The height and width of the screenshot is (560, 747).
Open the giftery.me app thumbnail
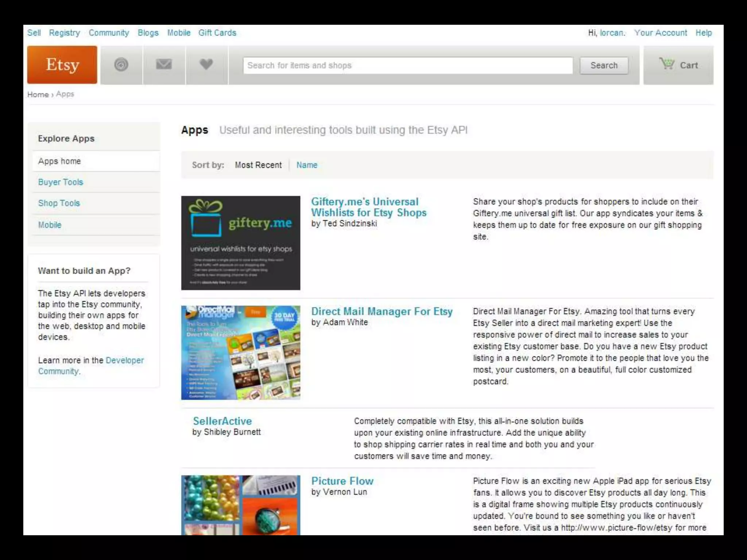coord(241,243)
